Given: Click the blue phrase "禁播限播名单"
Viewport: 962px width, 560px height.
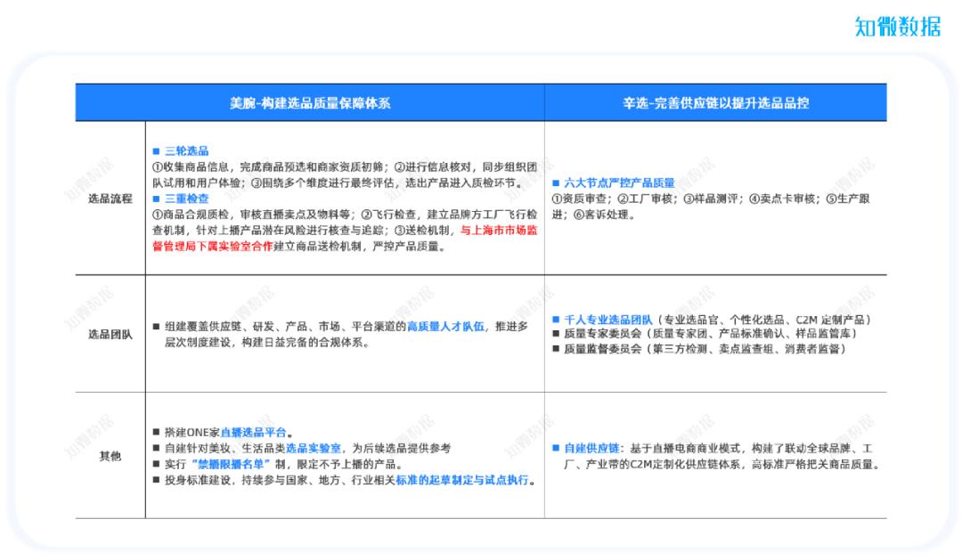Looking at the screenshot, I should 231,464.
